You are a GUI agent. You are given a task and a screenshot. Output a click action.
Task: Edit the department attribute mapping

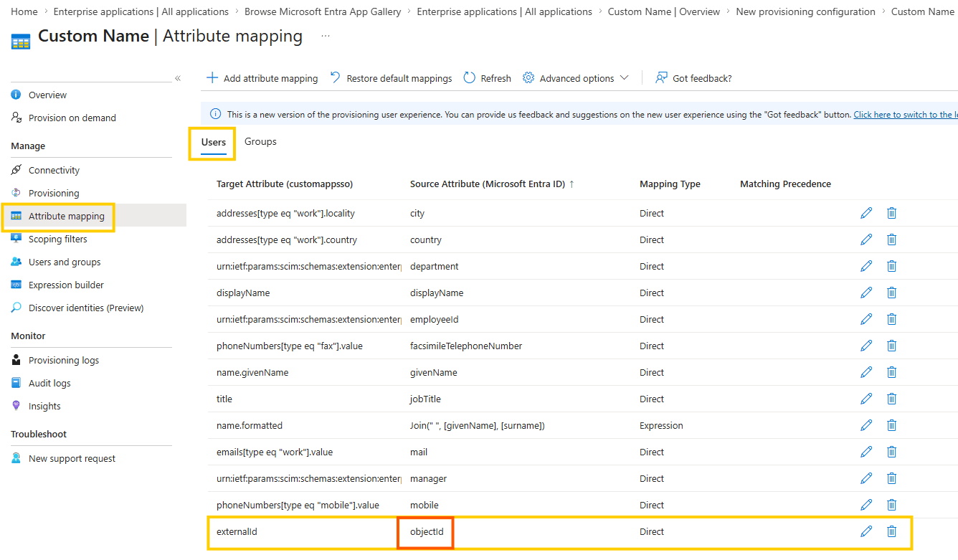(866, 266)
